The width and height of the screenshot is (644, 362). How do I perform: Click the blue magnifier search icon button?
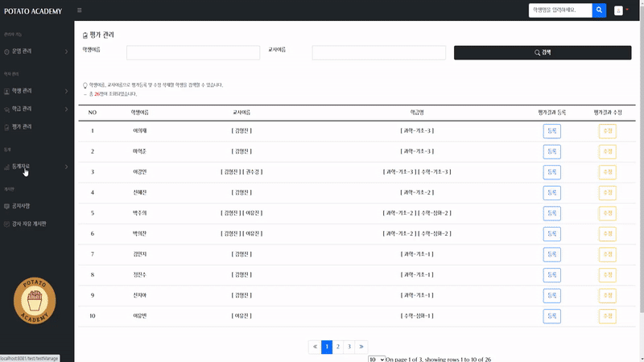[599, 10]
